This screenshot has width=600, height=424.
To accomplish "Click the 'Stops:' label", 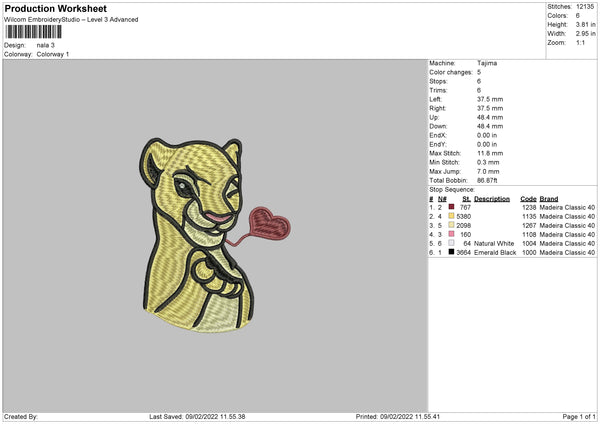I will 438,81.
